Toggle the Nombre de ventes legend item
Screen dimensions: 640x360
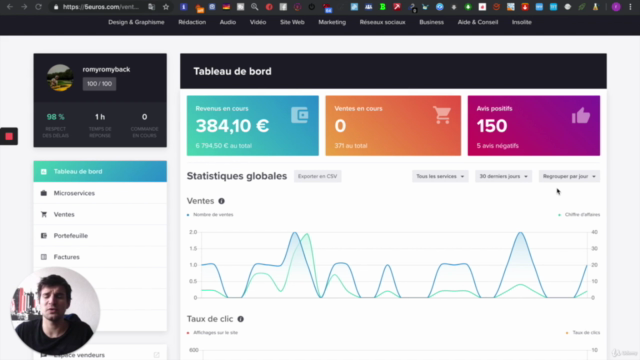coord(210,215)
